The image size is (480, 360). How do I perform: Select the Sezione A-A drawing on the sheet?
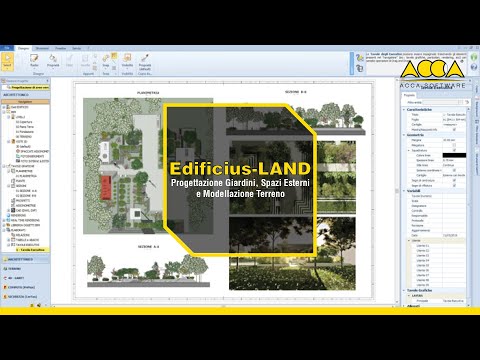point(148,270)
